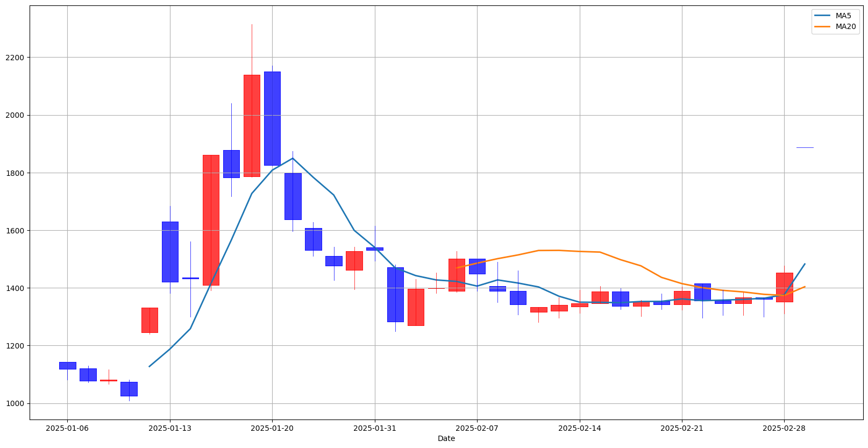This screenshot has height=448, width=868.
Task: Click the 2025-01-13 date tick label
Action: tap(170, 428)
